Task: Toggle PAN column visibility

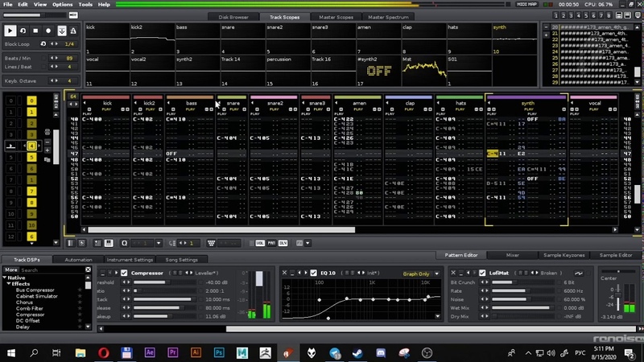Action: (271, 244)
